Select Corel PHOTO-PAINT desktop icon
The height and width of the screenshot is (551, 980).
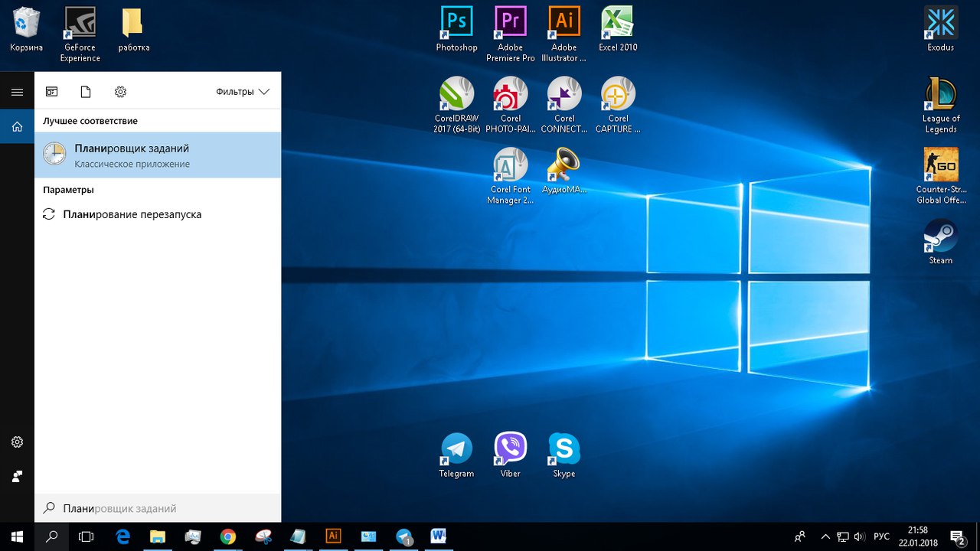[x=511, y=105]
